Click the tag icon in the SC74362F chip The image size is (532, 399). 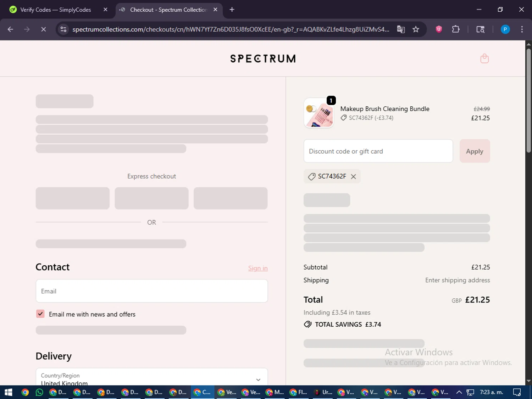point(312,177)
